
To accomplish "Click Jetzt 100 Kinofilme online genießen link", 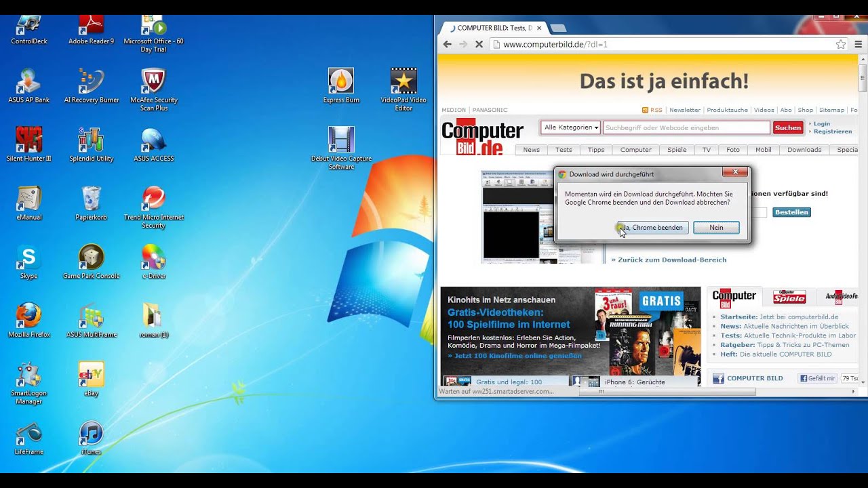I will (515, 356).
